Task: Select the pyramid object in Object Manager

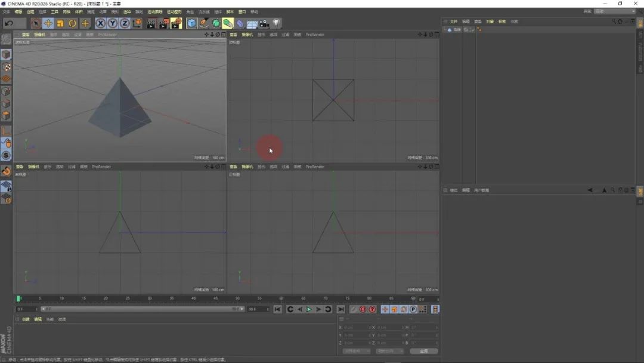Action: [457, 29]
